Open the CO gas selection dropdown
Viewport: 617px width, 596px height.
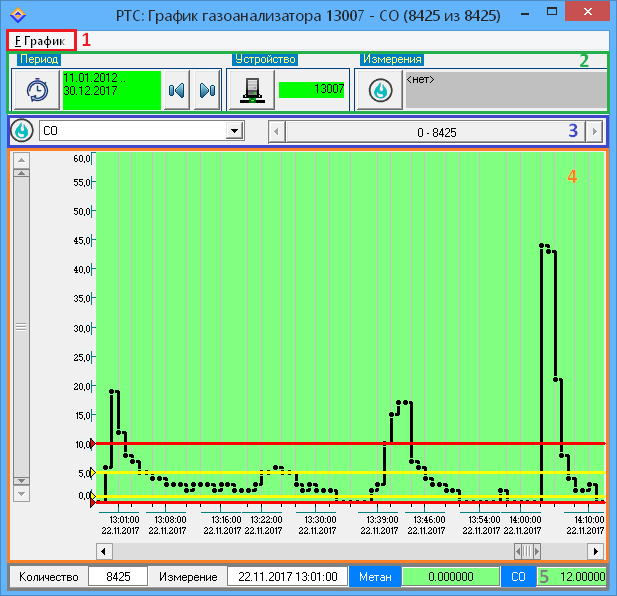pyautogui.click(x=234, y=131)
